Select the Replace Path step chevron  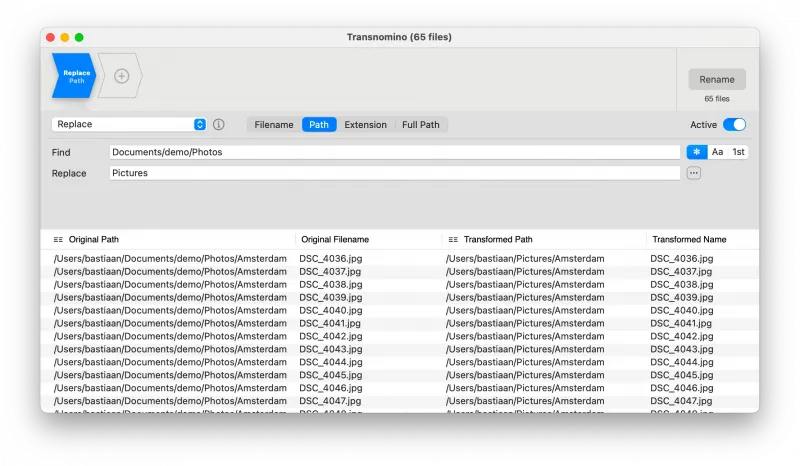74,76
